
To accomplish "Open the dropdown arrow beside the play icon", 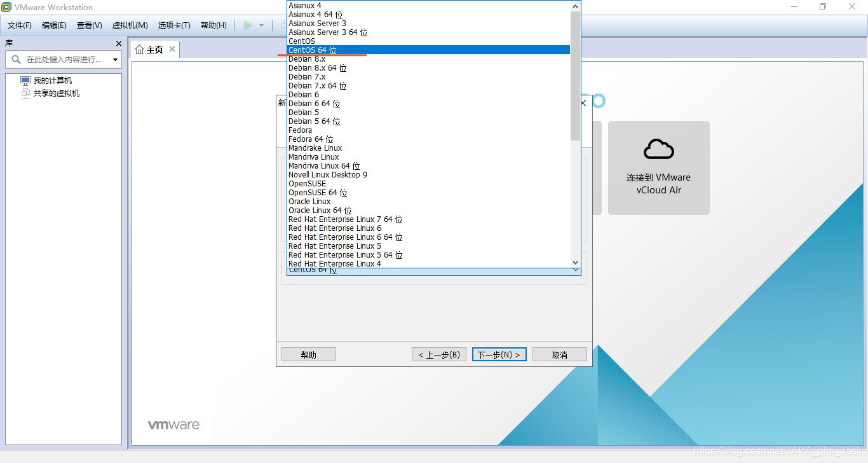I will point(261,25).
